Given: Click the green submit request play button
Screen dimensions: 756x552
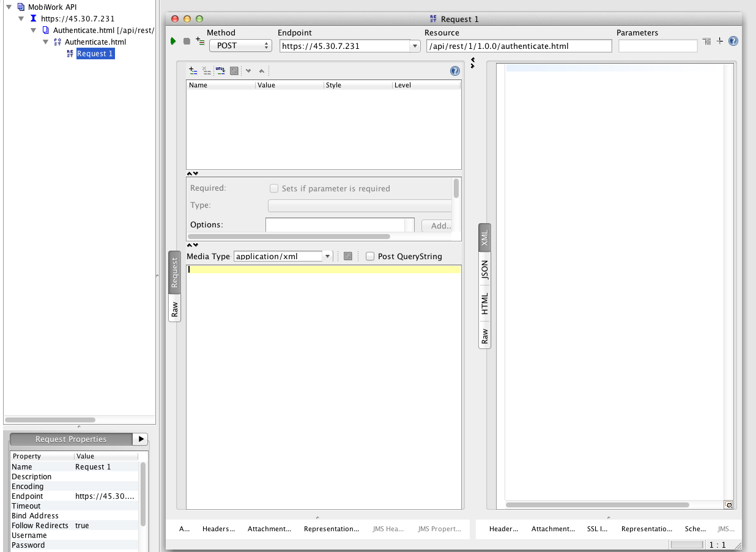Looking at the screenshot, I should pyautogui.click(x=173, y=42).
